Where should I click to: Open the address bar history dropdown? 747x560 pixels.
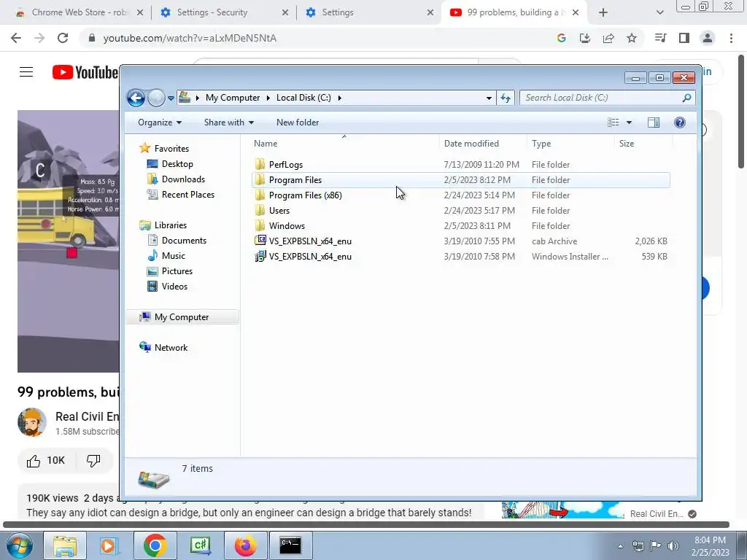pyautogui.click(x=489, y=98)
